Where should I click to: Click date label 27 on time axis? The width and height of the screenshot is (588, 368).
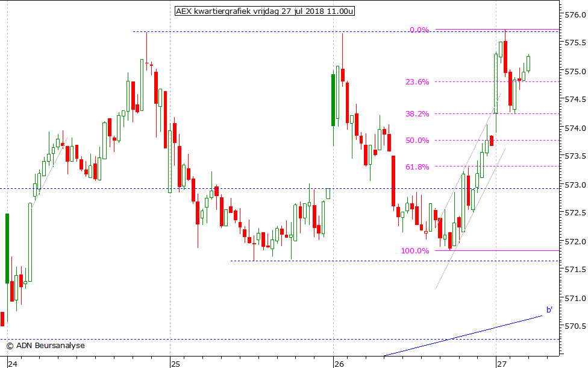tap(502, 364)
